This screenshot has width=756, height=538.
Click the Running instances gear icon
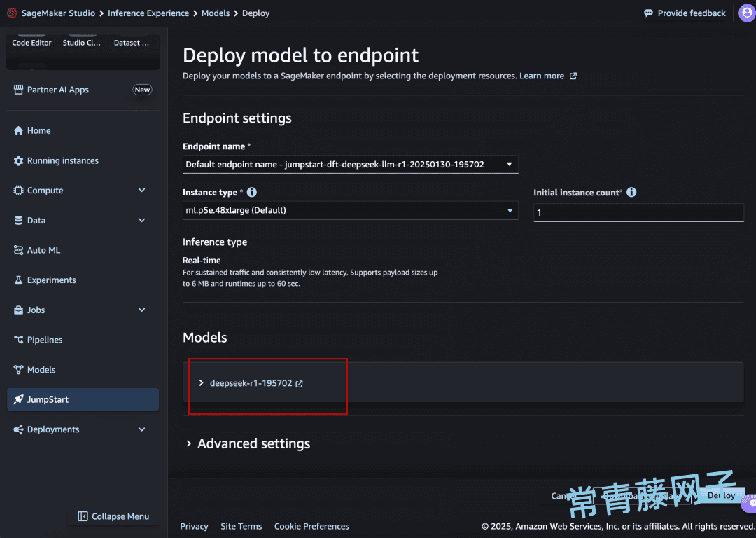18,160
